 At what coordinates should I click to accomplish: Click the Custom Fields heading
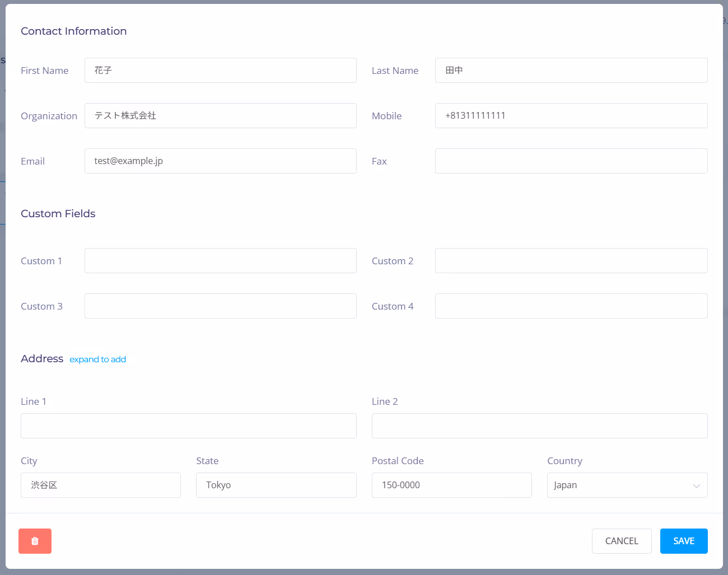coord(58,214)
